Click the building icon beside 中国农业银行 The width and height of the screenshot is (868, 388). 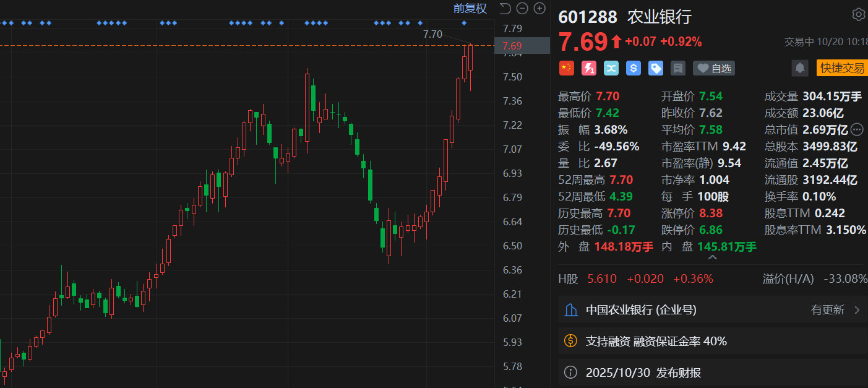pos(571,310)
